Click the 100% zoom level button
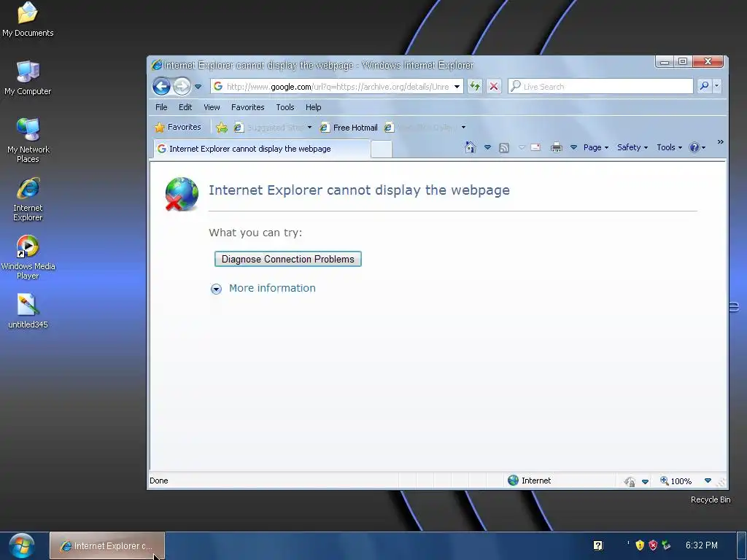Viewport: 747px width, 560px height. (676, 481)
